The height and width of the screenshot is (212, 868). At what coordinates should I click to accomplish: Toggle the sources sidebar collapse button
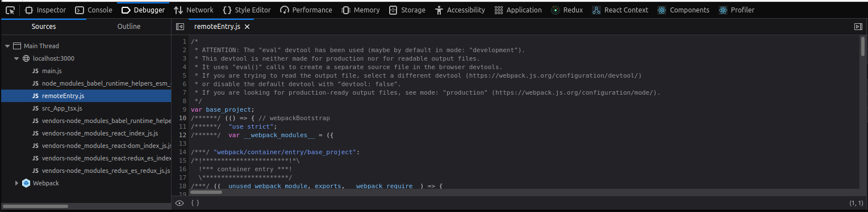(x=180, y=27)
